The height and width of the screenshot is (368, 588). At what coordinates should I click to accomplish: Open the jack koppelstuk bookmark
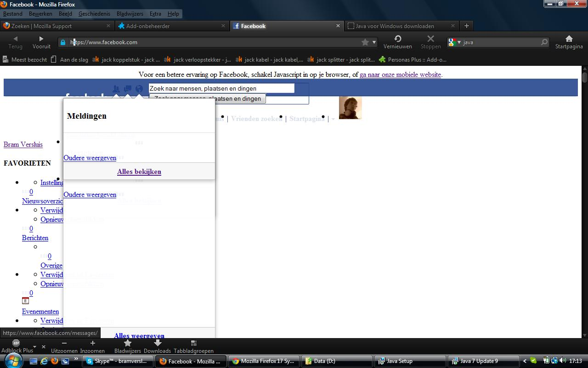(126, 59)
